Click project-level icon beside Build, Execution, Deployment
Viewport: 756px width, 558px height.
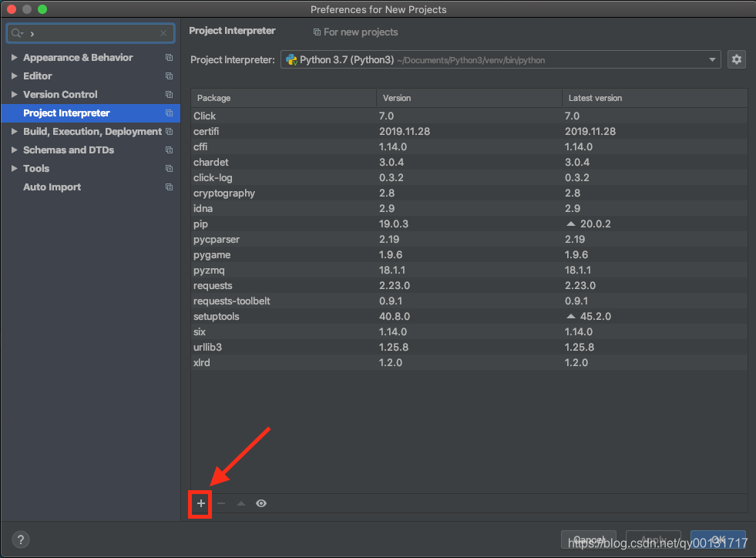tap(169, 131)
